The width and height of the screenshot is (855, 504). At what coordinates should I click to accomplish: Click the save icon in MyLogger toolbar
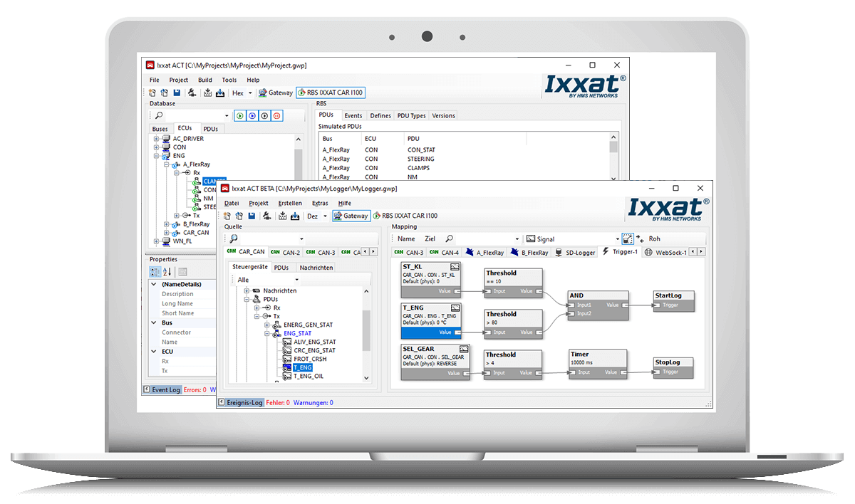[x=252, y=216]
